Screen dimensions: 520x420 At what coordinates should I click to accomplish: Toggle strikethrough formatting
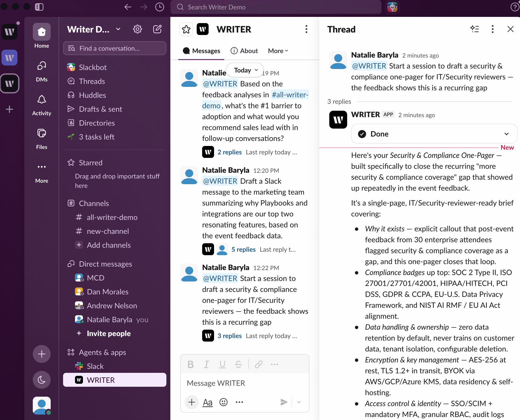(238, 364)
